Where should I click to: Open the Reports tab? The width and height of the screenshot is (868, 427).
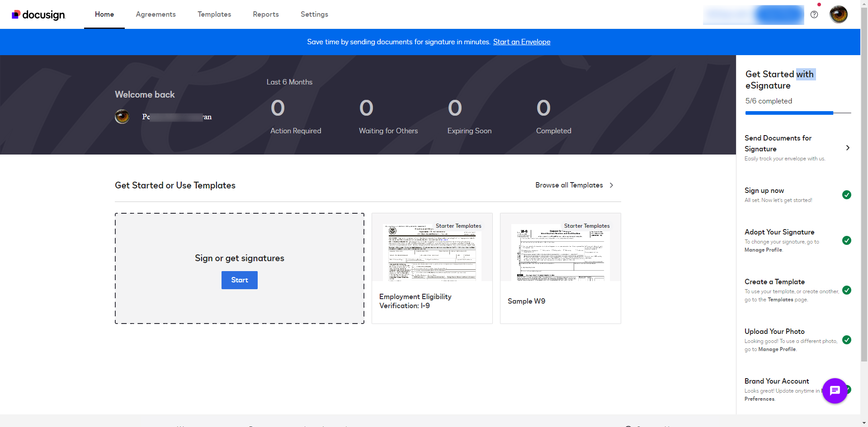click(x=266, y=14)
